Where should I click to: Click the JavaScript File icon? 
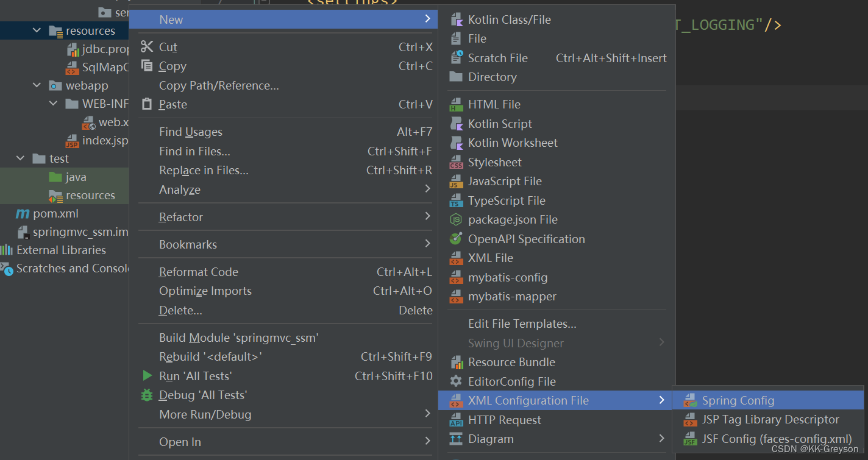click(x=457, y=181)
